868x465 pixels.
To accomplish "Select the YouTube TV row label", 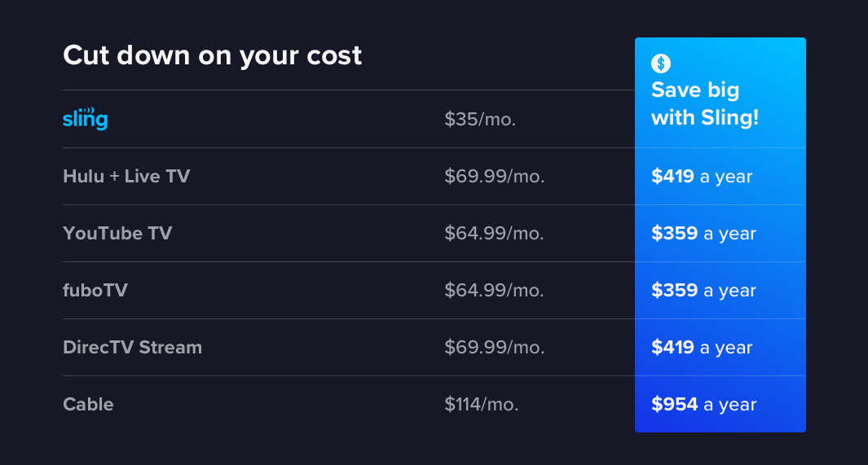I will pos(117,234).
